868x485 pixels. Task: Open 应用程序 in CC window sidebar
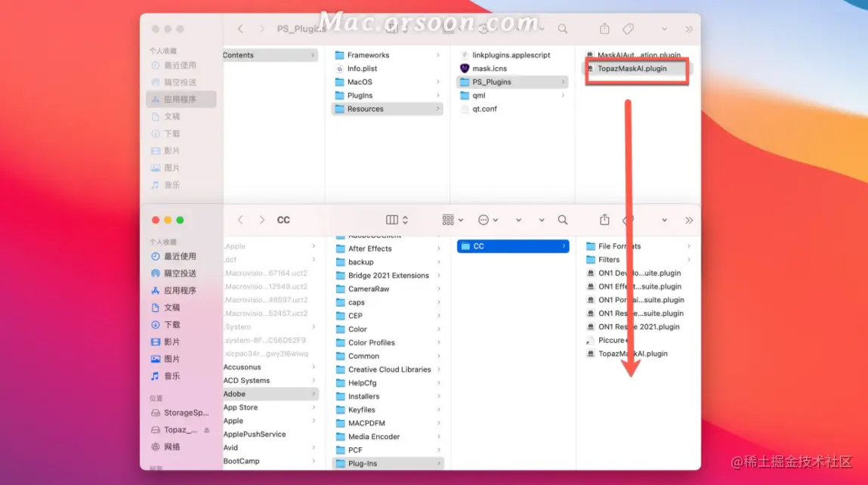pyautogui.click(x=174, y=290)
